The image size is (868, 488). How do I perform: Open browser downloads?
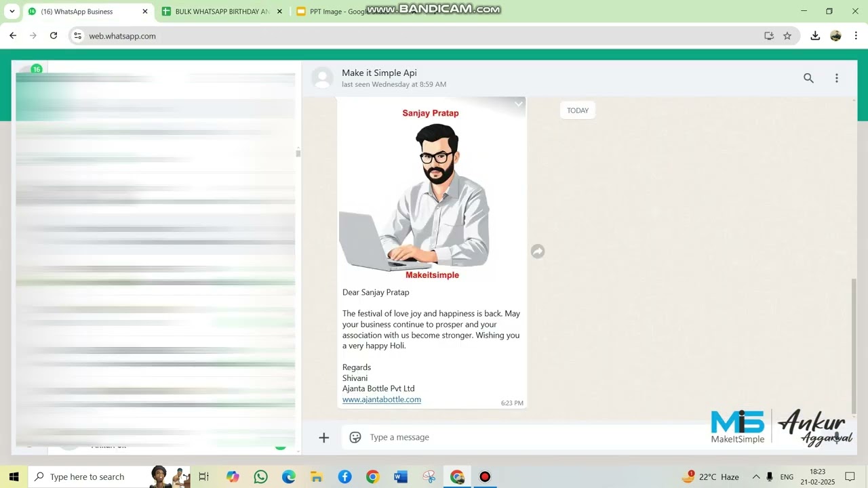coord(815,36)
